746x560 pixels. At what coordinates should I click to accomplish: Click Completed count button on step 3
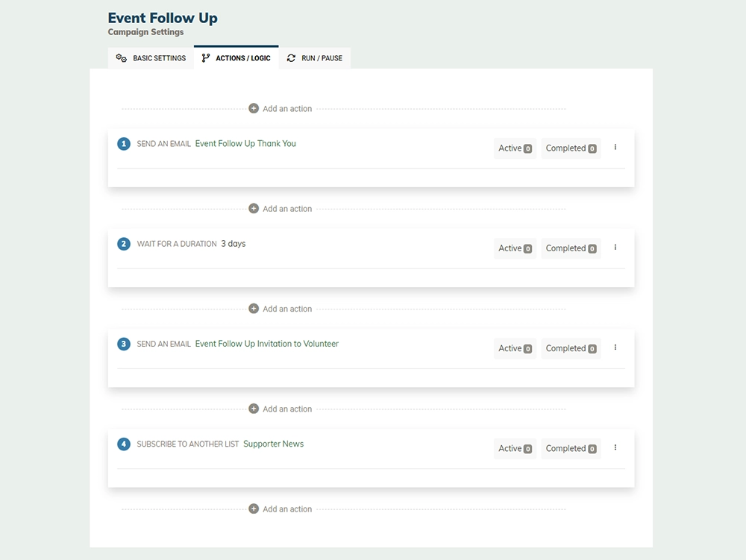click(x=571, y=348)
